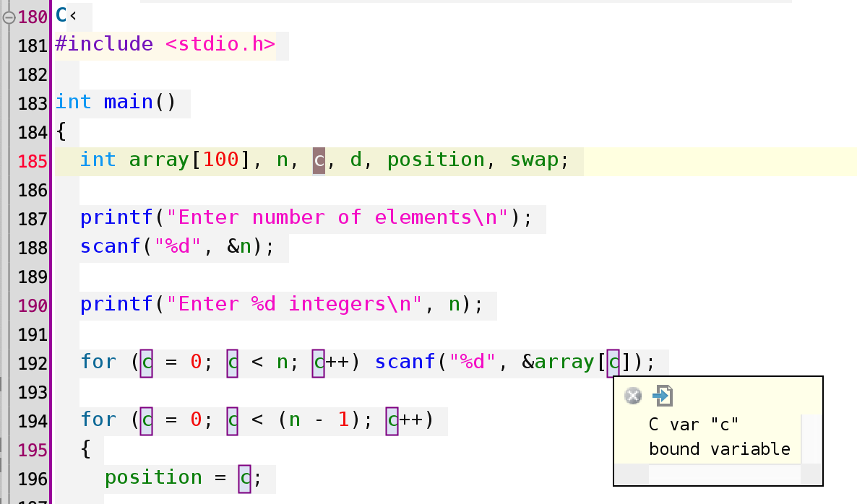
Task: Click the tooltip text 'C var "c"'
Action: 694,425
